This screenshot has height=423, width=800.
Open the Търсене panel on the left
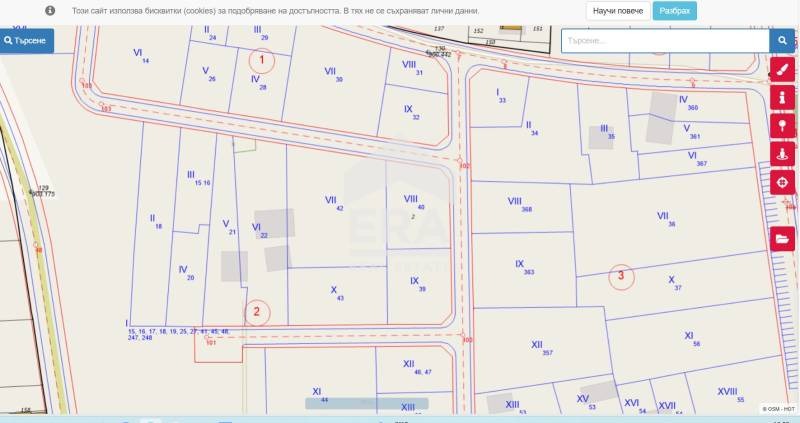[27, 41]
